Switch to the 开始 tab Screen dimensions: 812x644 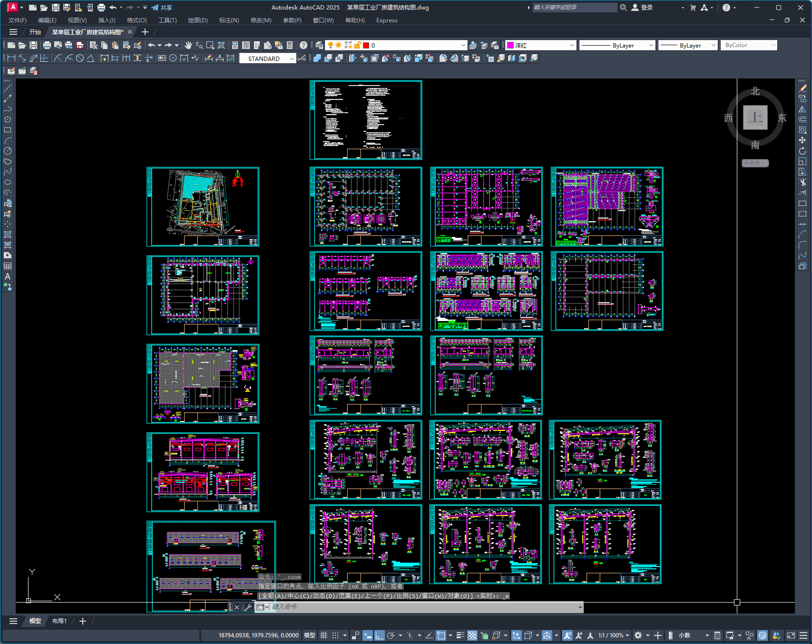pos(35,32)
